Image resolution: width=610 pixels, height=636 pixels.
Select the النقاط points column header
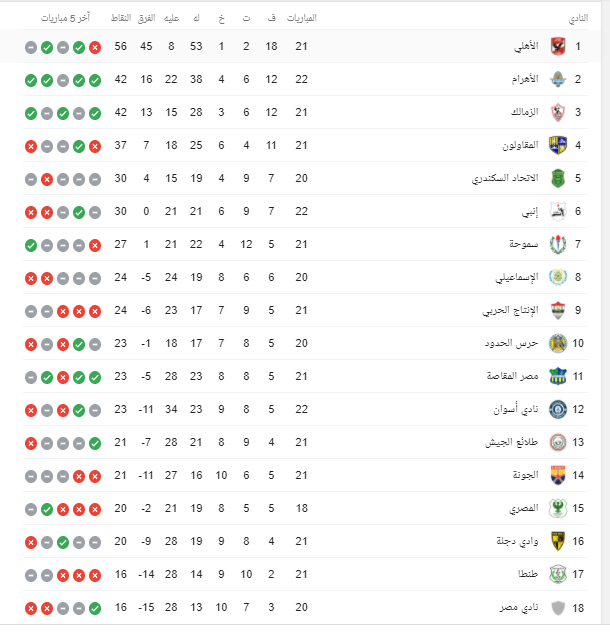tap(121, 18)
